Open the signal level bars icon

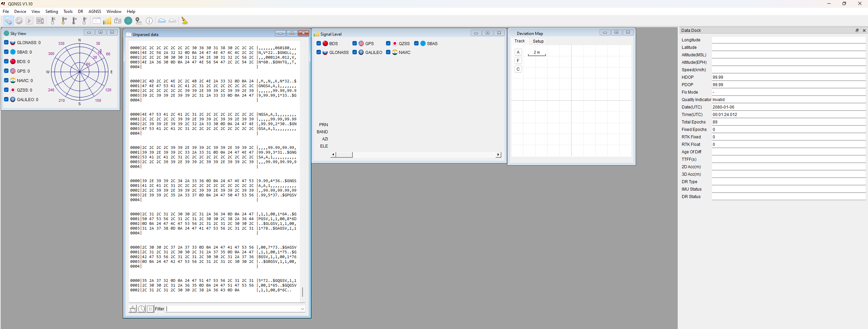107,21
